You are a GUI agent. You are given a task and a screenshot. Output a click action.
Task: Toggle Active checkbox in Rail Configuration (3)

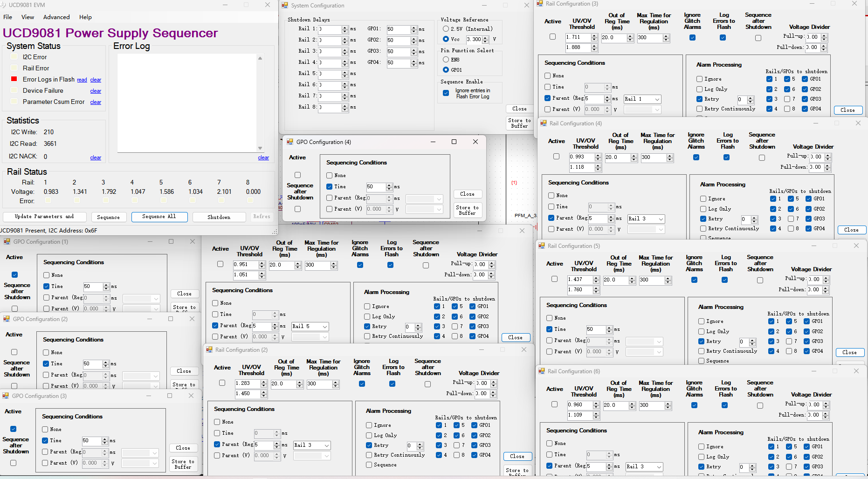tap(553, 37)
